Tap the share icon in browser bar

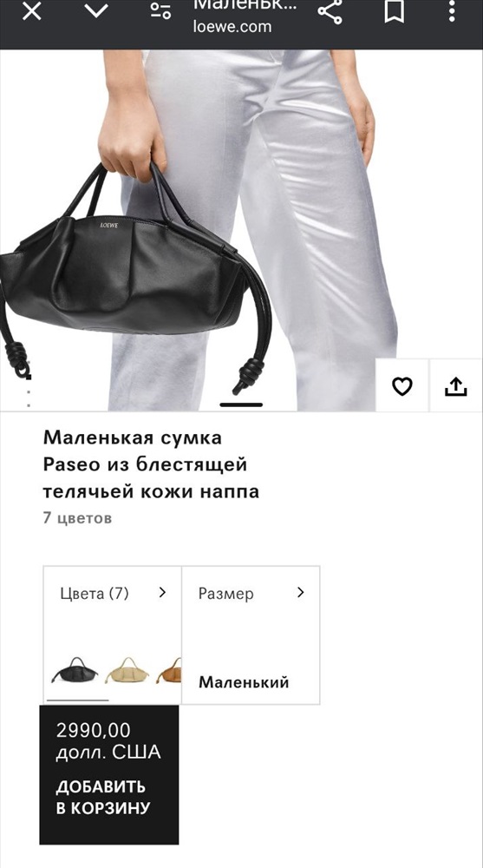point(330,11)
